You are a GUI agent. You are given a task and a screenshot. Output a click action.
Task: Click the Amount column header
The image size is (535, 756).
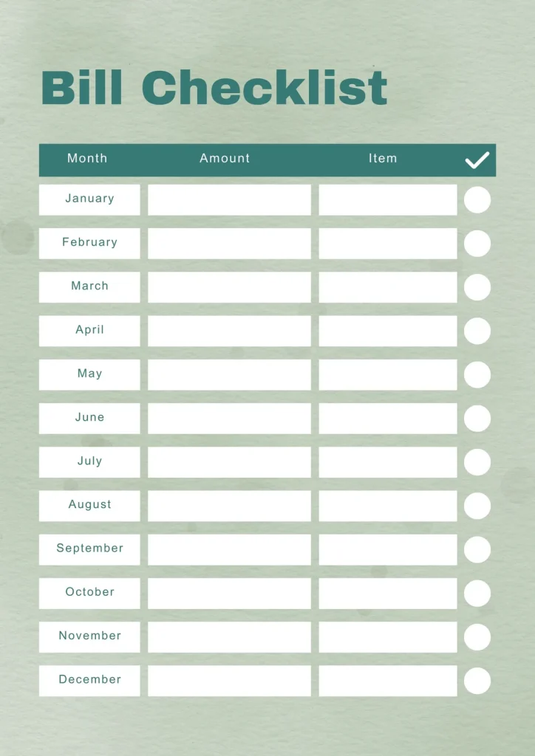coord(225,158)
